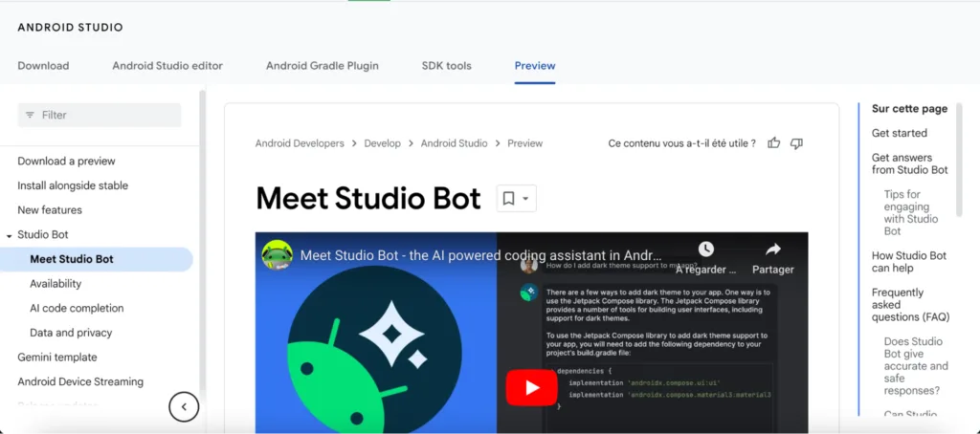This screenshot has width=980, height=434.
Task: Go to the SDK tools tab
Action: [446, 66]
